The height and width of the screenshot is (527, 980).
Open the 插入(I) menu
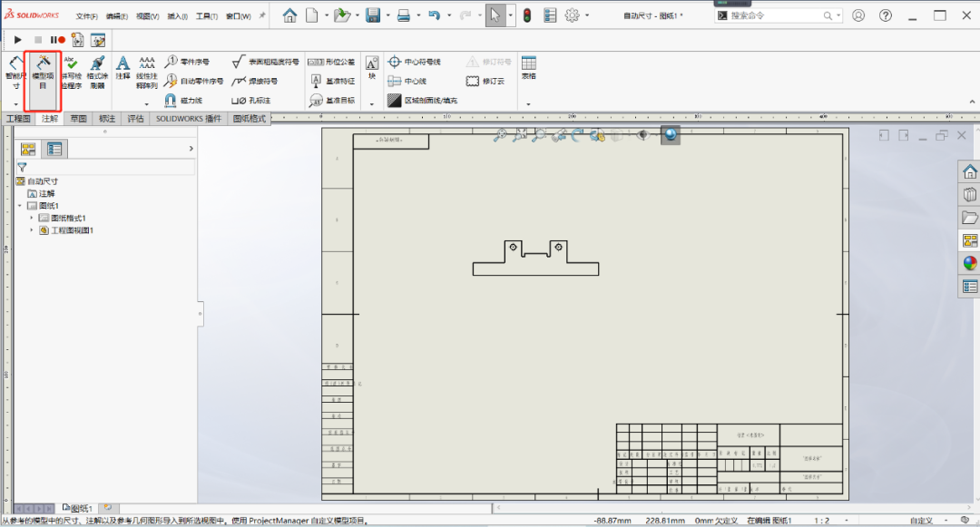[178, 16]
